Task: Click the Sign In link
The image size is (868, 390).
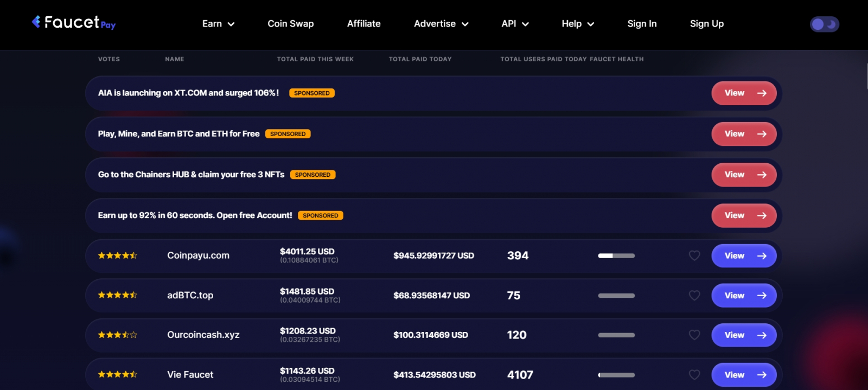Action: (642, 24)
